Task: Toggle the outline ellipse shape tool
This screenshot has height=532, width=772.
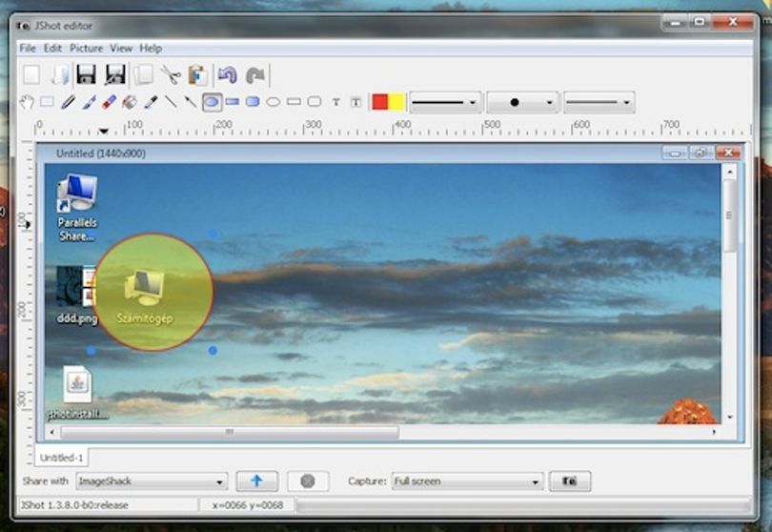Action: click(x=273, y=102)
